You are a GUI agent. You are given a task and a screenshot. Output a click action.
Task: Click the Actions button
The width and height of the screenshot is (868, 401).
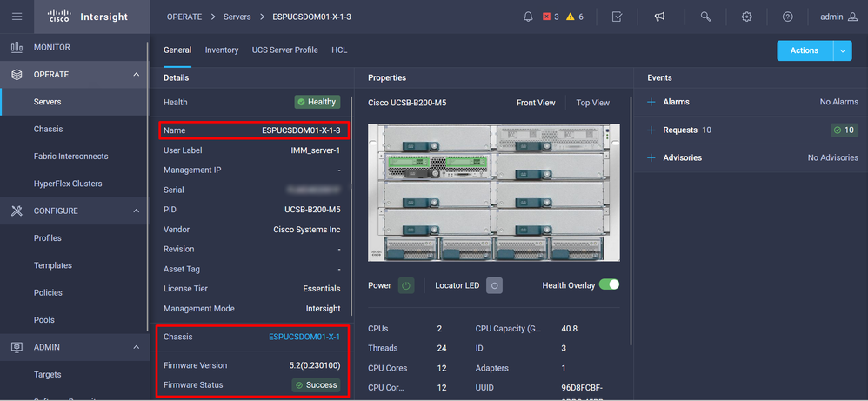tap(805, 50)
